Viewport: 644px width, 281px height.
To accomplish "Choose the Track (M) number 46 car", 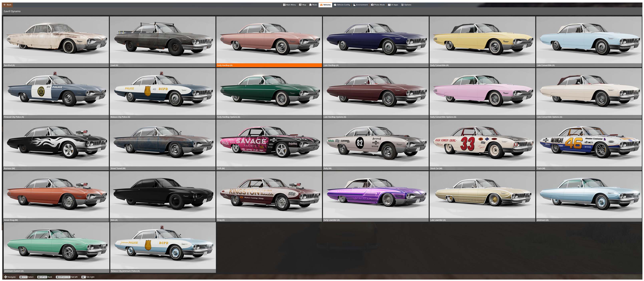I will tap(588, 143).
